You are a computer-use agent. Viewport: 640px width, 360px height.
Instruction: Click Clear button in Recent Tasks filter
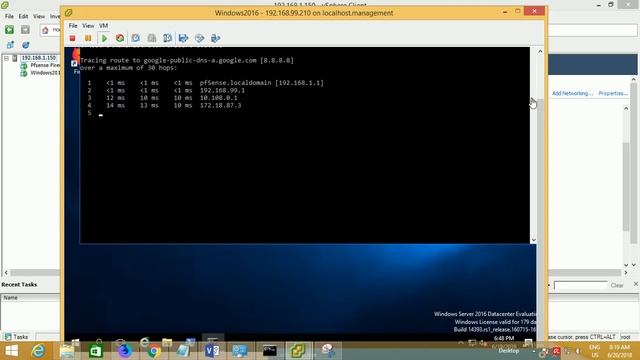pyautogui.click(x=617, y=285)
